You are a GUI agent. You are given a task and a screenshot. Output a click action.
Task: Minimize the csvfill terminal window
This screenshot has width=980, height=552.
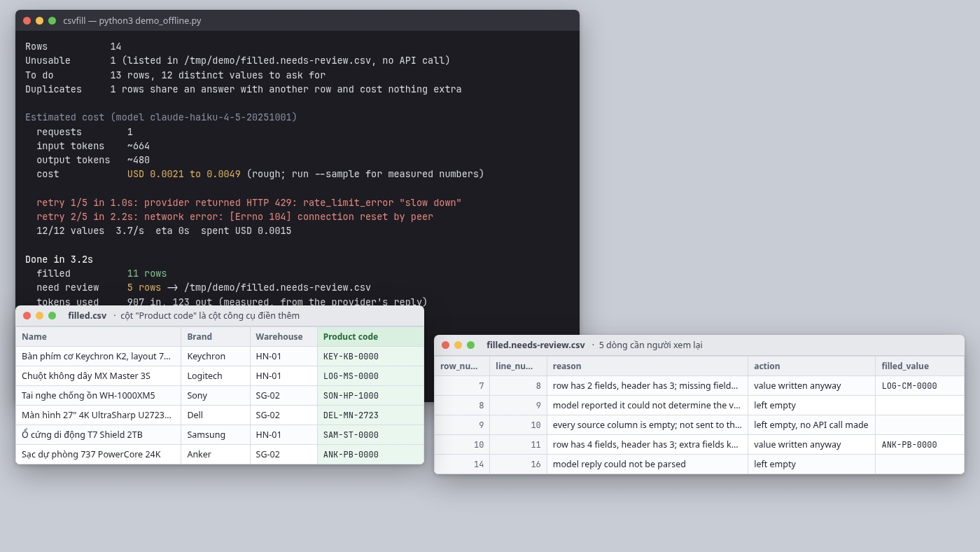(x=39, y=21)
